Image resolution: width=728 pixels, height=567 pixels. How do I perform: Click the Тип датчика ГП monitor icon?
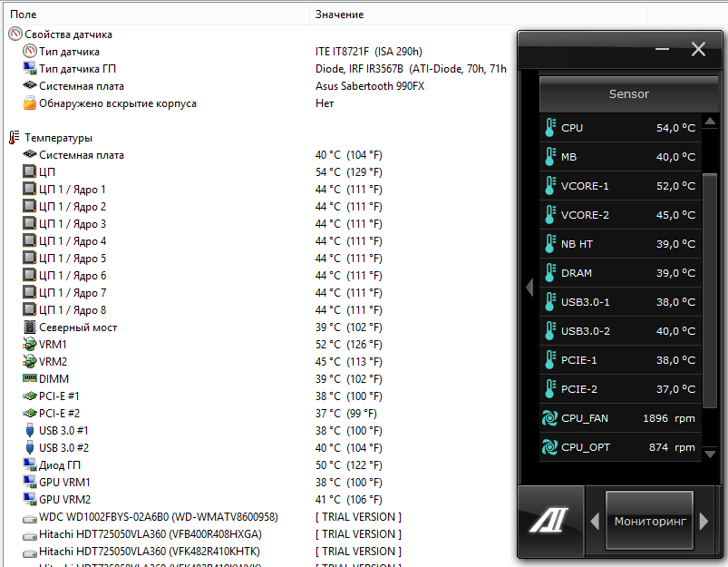(30, 68)
